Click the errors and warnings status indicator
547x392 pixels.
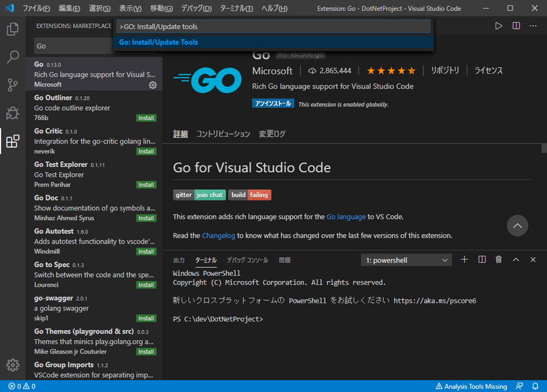22,387
